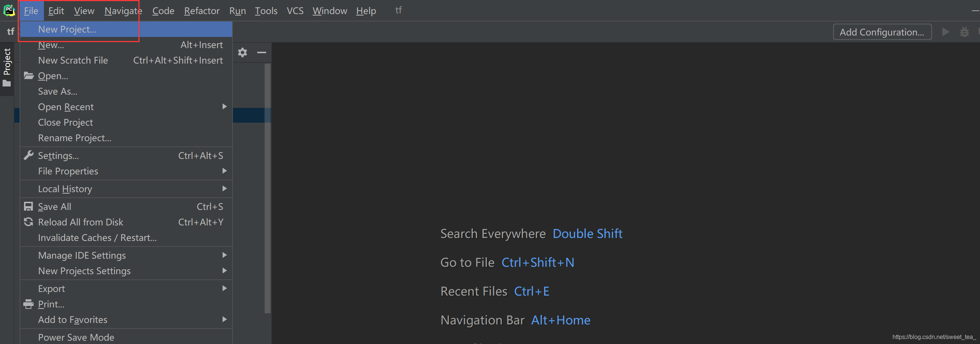
Task: Select Invalidate Caches / Restart...
Action: [x=126, y=237]
